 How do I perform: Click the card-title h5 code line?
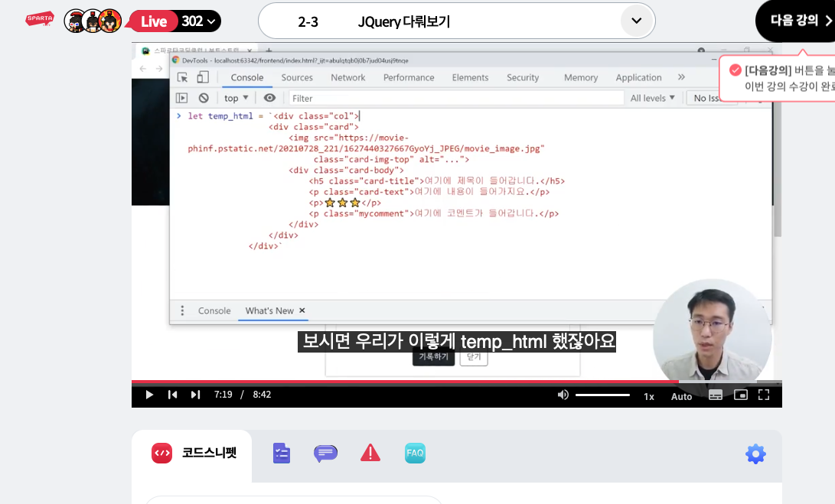click(x=437, y=181)
